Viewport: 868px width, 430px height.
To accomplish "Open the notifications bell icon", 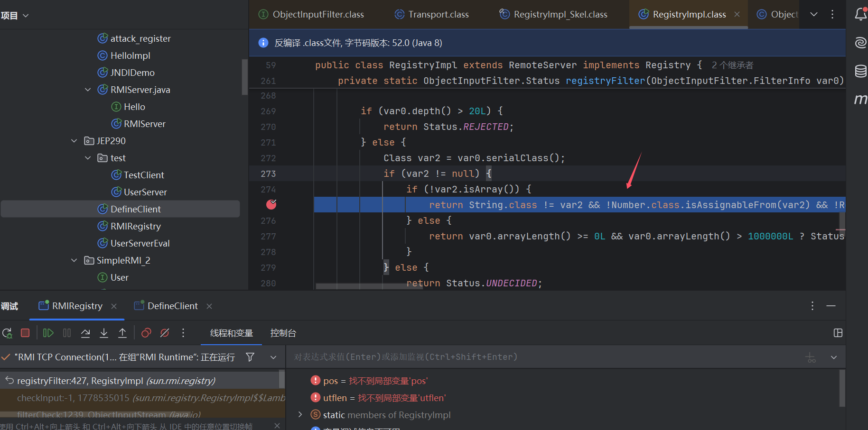I will 860,14.
